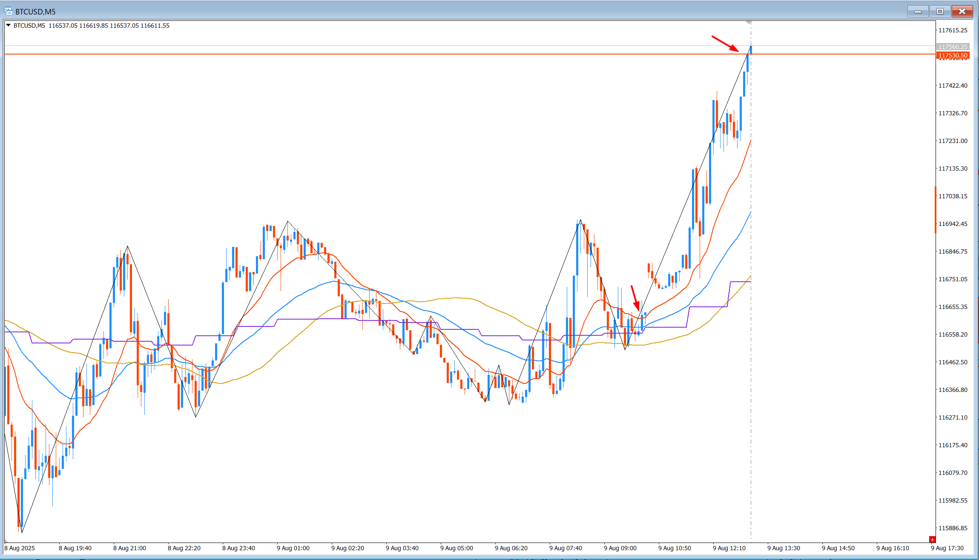The width and height of the screenshot is (979, 560).
Task: Click the 116558.20 price scale value
Action: [x=953, y=334]
